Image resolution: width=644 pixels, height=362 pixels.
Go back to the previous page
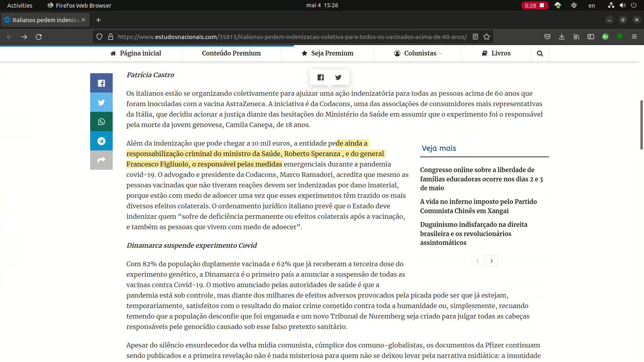click(10, 37)
